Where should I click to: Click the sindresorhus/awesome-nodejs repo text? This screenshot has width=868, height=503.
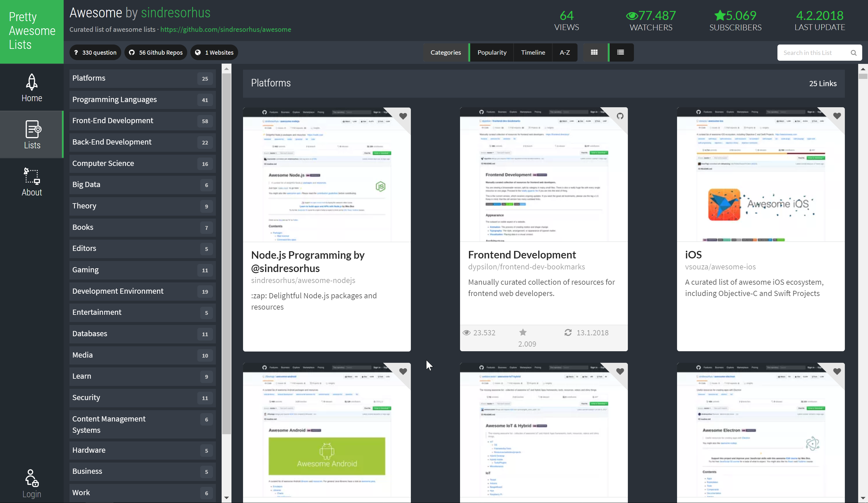point(303,280)
